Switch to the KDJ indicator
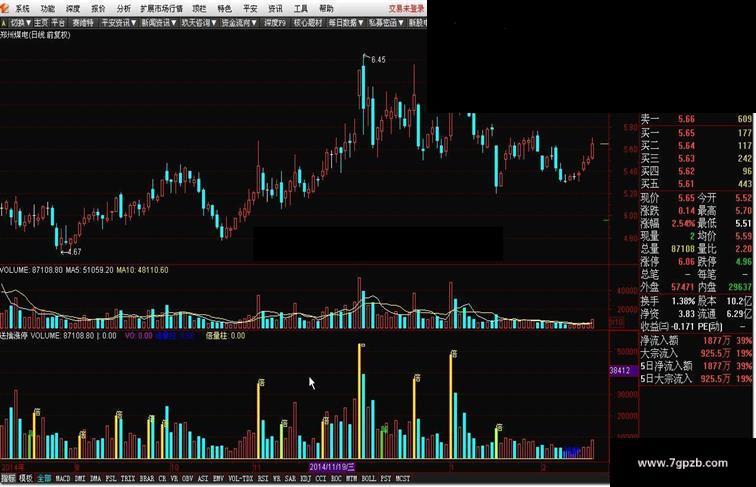This screenshot has width=756, height=487. (x=306, y=478)
